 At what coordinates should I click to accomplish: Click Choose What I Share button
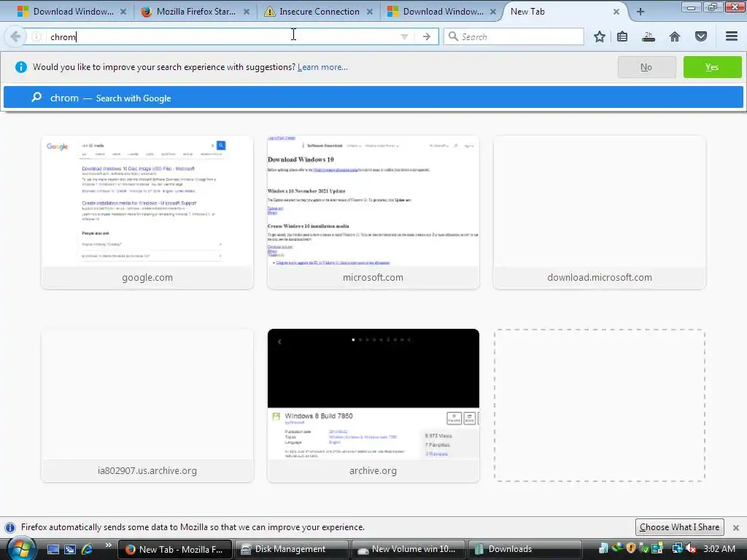[679, 527]
